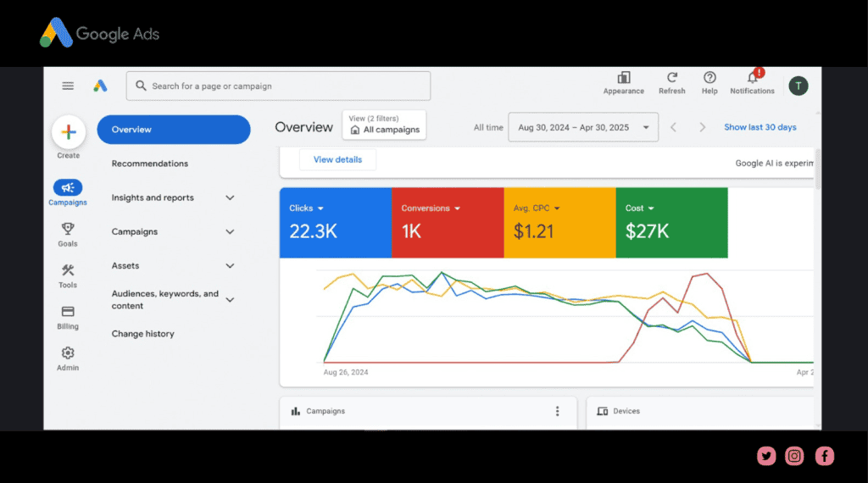The image size is (868, 483).
Task: Open Admin gear settings
Action: pyautogui.click(x=68, y=353)
